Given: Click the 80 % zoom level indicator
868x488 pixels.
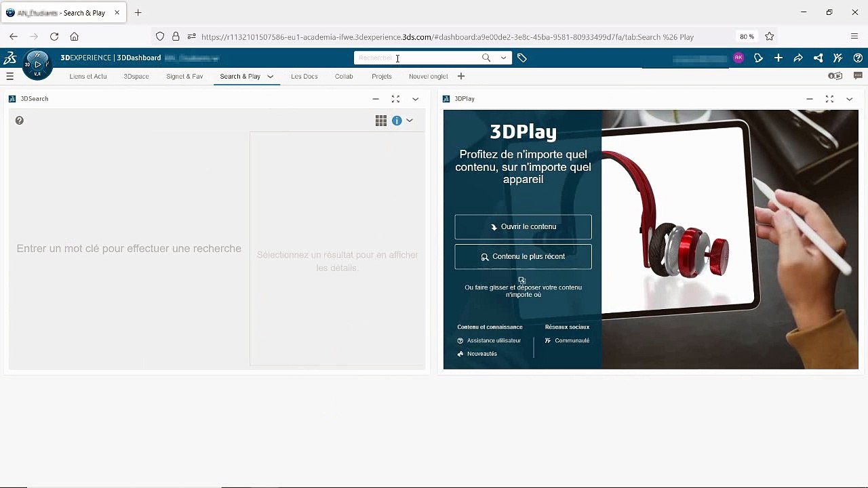Looking at the screenshot, I should click(x=747, y=37).
